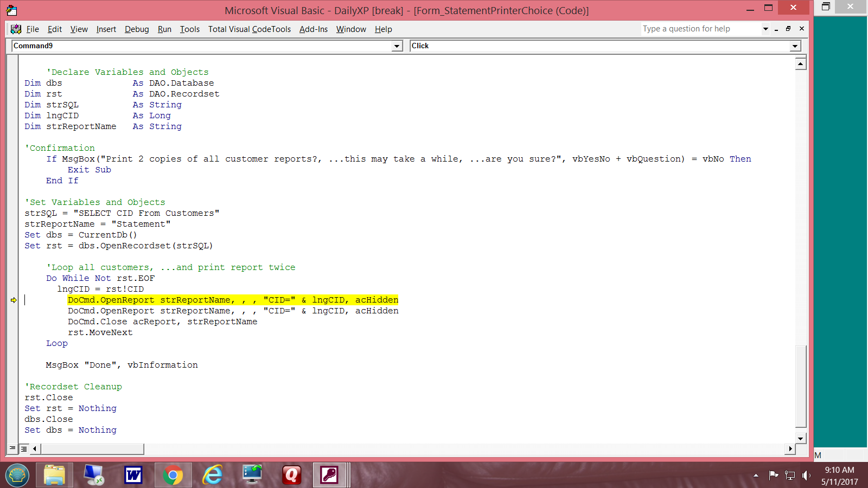Open the Tools menu
The height and width of the screenshot is (488, 868).
pos(190,29)
